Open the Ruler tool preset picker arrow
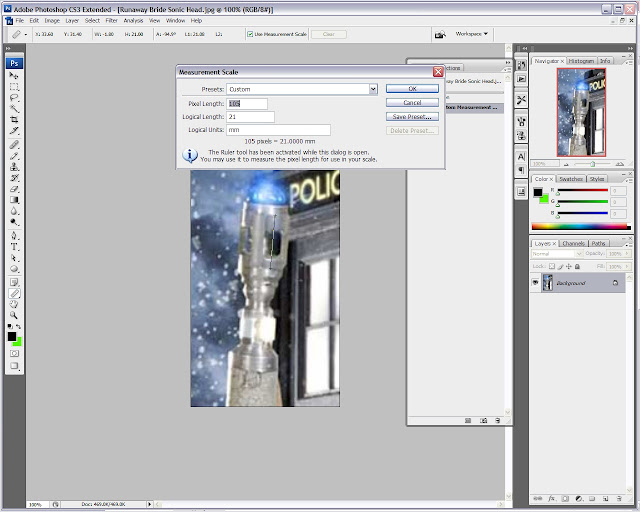Viewport: 640px width, 512px height. (25, 35)
